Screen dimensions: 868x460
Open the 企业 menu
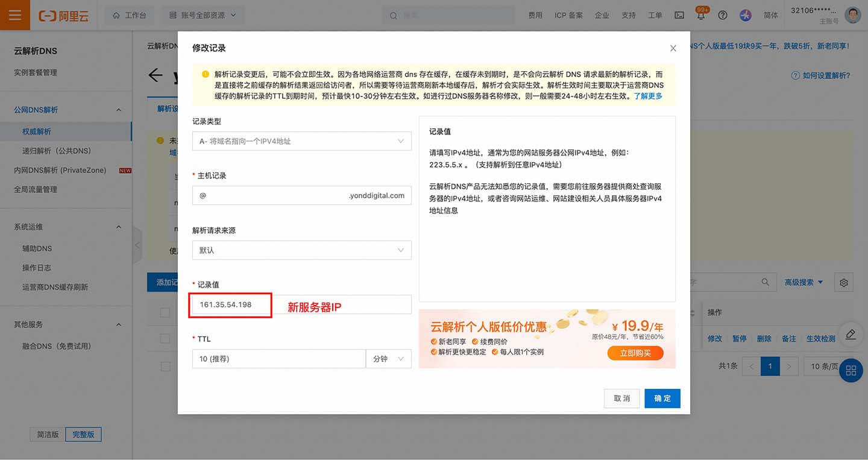pos(602,16)
